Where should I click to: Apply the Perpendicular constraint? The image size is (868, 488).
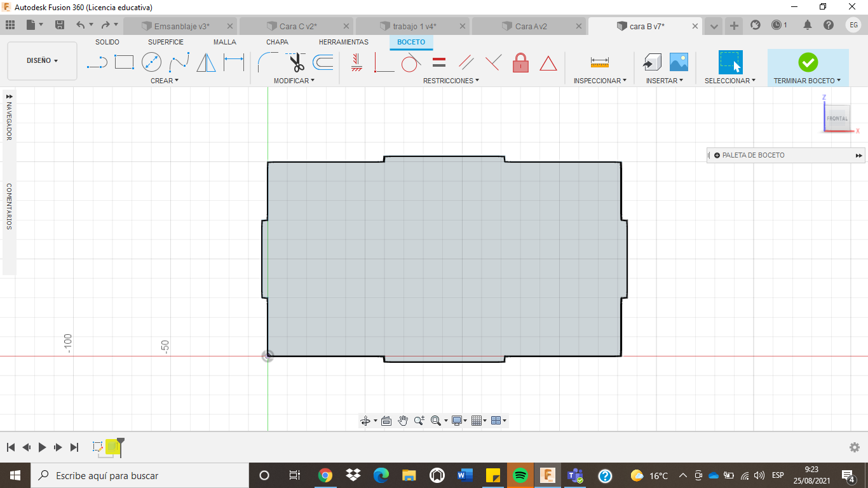493,63
